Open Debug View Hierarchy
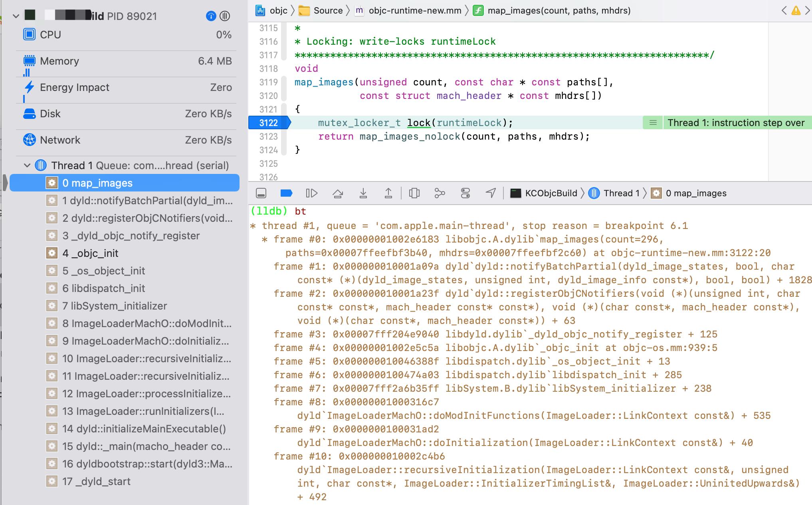This screenshot has height=505, width=812. (x=414, y=193)
